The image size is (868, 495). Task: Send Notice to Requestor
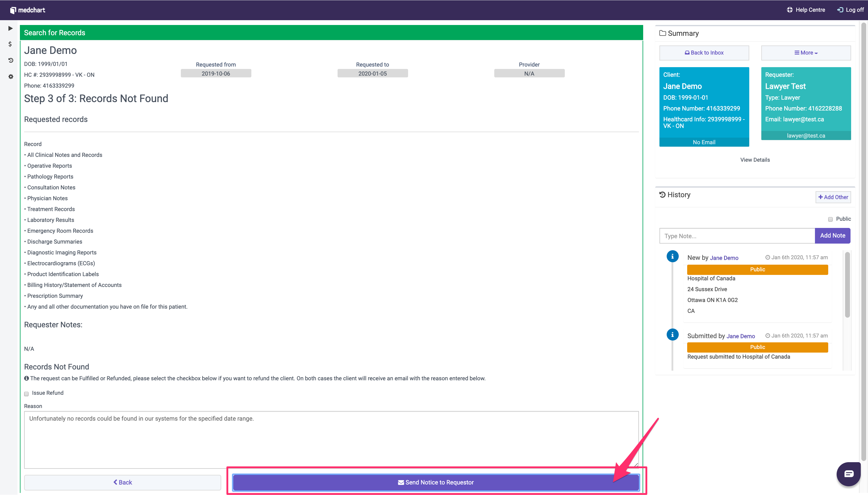pos(436,482)
